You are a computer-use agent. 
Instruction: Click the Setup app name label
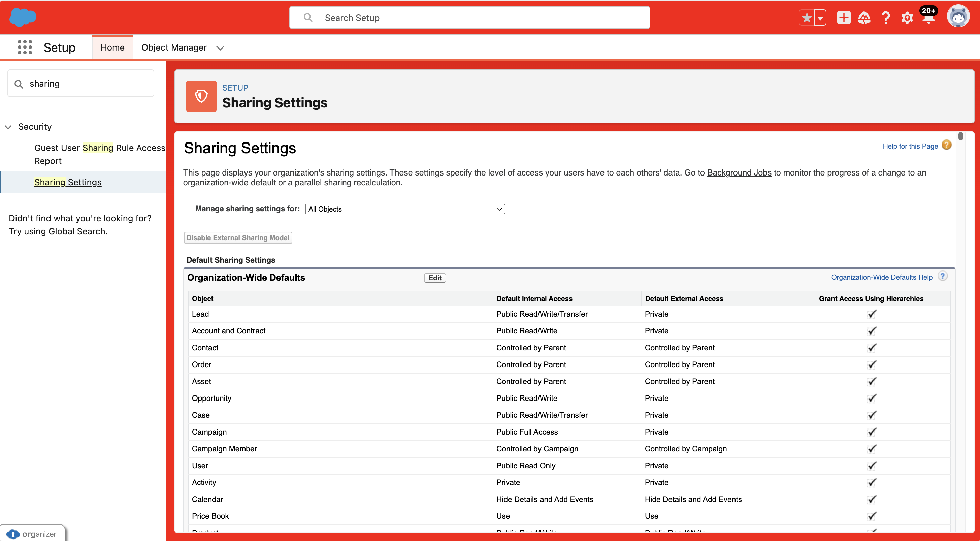pos(60,47)
